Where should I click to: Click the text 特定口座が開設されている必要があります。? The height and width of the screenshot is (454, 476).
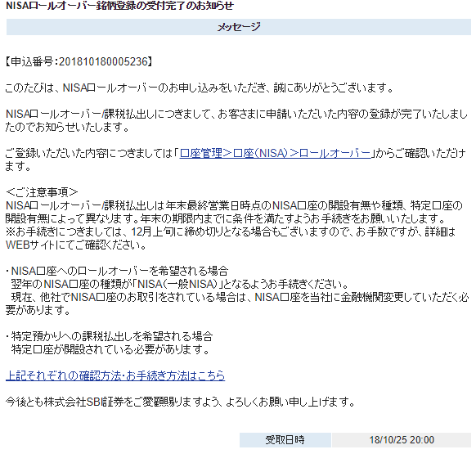point(110,350)
